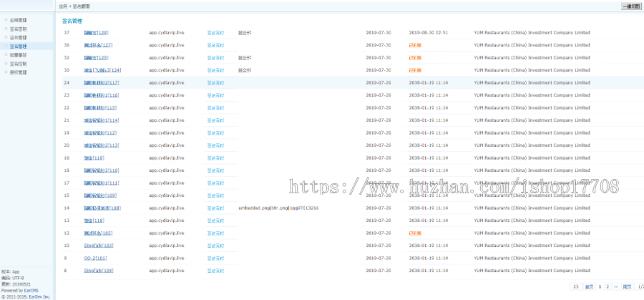Click the blue status link in row 37
Screen dimensions: 644x300
(215, 33)
